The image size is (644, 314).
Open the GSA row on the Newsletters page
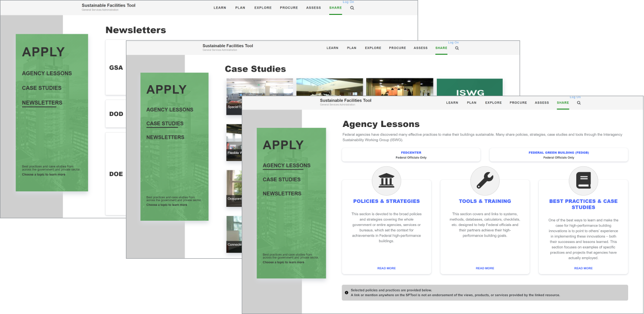pyautogui.click(x=116, y=68)
